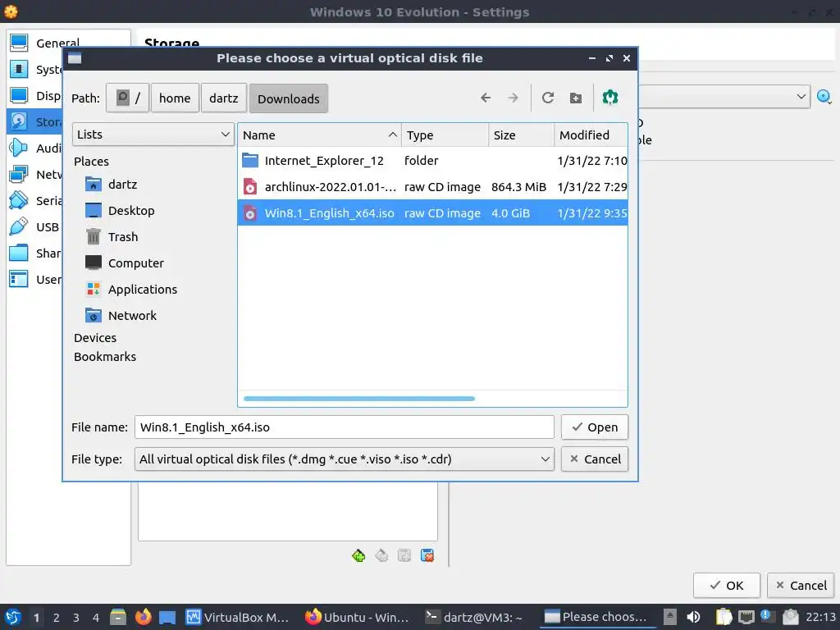The image size is (840, 630).
Task: Sort files by Size column
Action: (521, 135)
